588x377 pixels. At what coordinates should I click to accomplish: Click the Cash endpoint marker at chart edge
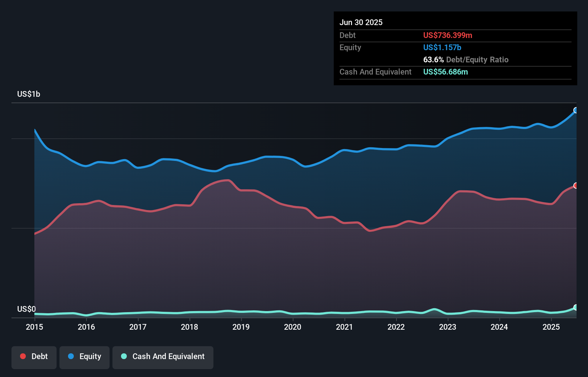coord(576,307)
